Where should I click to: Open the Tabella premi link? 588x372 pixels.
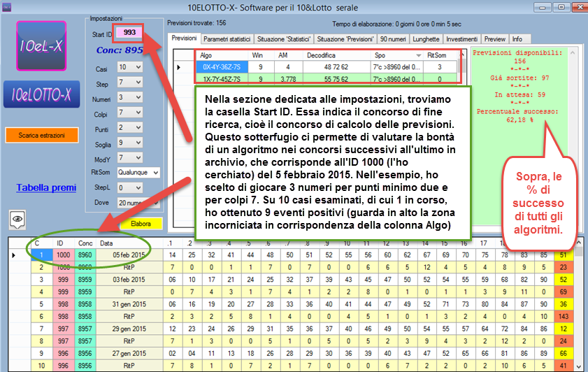click(x=46, y=187)
